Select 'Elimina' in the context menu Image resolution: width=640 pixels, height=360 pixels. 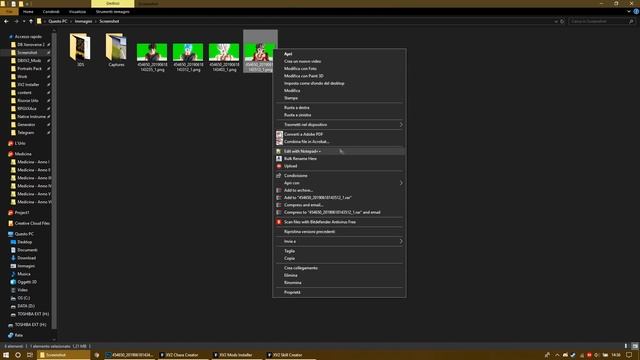[291, 276]
